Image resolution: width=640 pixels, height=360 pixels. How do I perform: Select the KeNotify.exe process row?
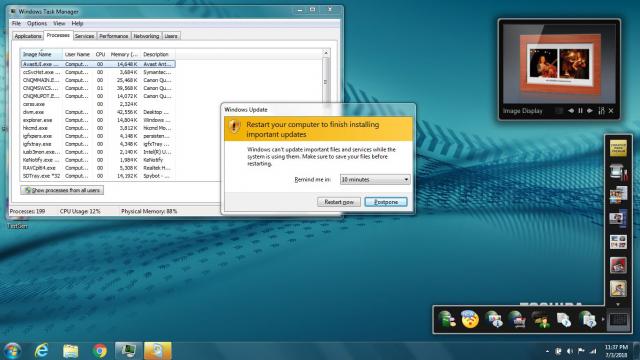pyautogui.click(x=98, y=160)
